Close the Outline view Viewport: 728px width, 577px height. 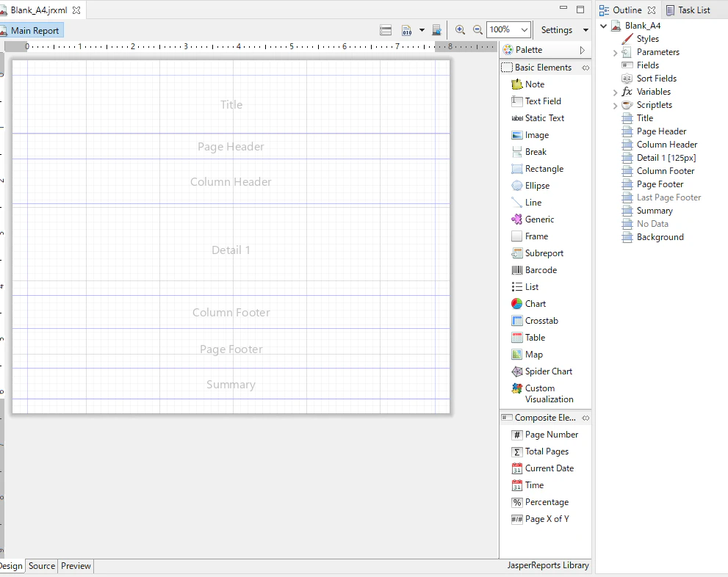[652, 10]
